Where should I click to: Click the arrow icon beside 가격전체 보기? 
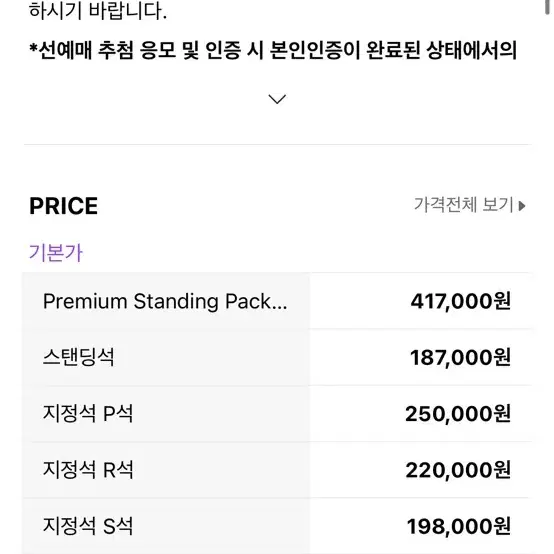(x=522, y=206)
